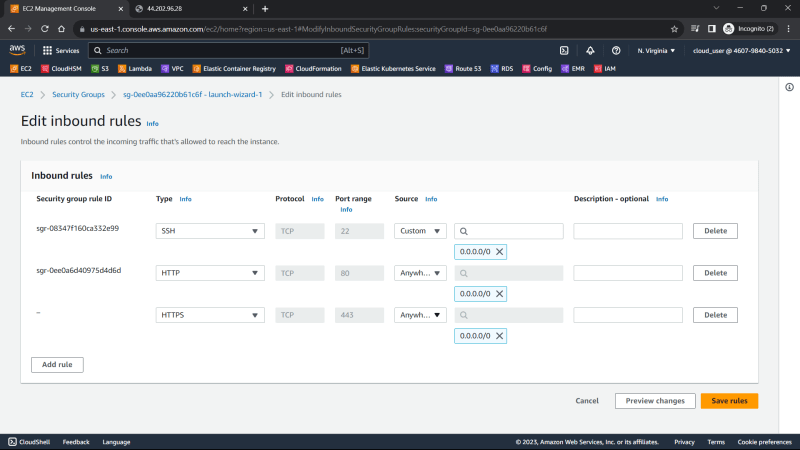Delete the HTTPS inbound rule
Screen dimensions: 800x450
(715, 315)
